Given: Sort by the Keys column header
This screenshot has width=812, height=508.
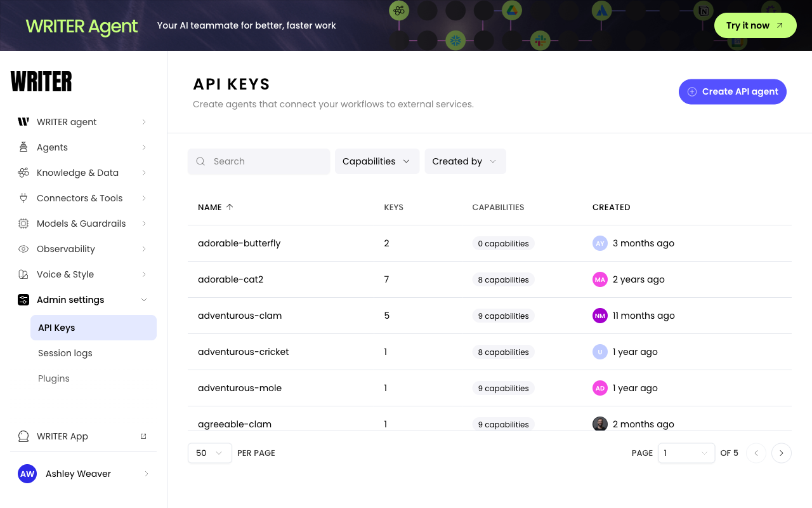Looking at the screenshot, I should 394,207.
